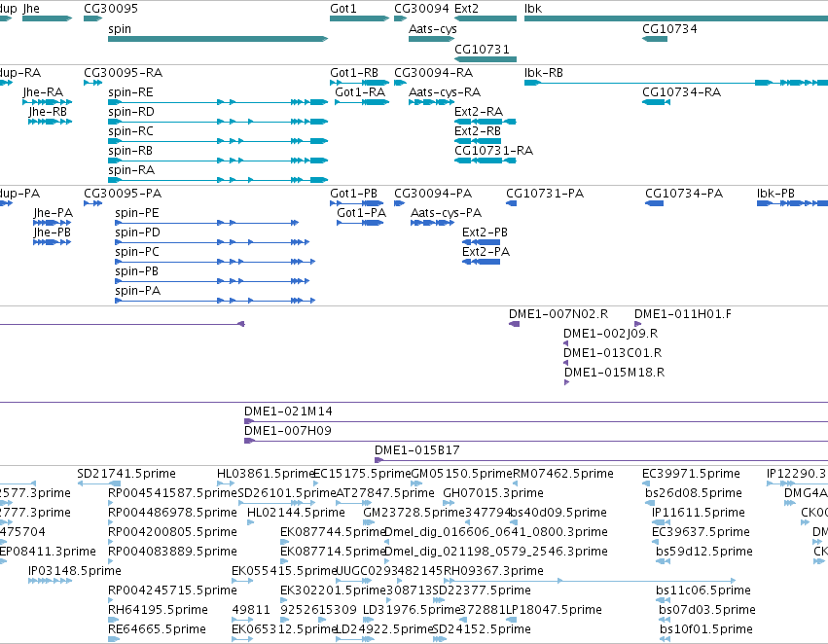
Task: Open EST GH07015.3prime
Action: point(449,503)
